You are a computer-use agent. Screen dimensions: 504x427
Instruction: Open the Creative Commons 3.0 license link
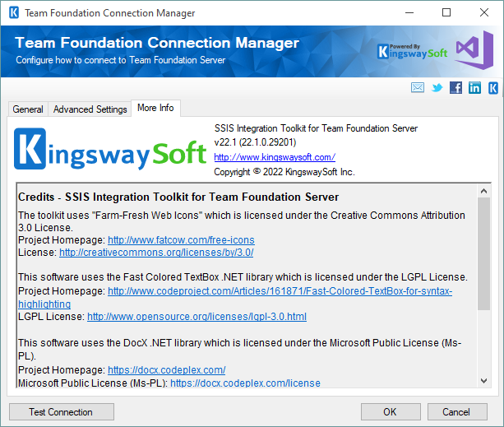[x=156, y=253]
